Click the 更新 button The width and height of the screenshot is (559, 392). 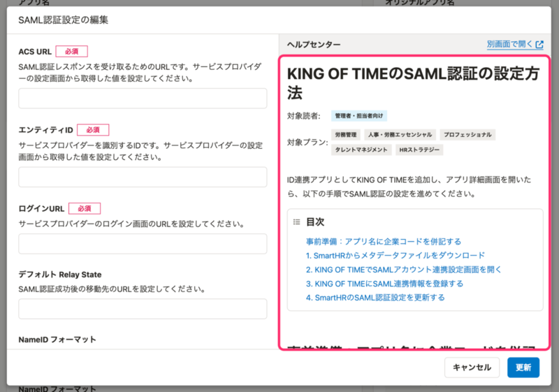(523, 368)
